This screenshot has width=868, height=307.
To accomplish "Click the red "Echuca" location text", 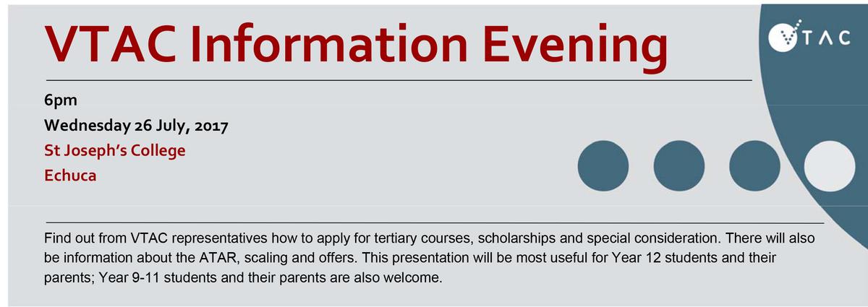I will [x=70, y=175].
